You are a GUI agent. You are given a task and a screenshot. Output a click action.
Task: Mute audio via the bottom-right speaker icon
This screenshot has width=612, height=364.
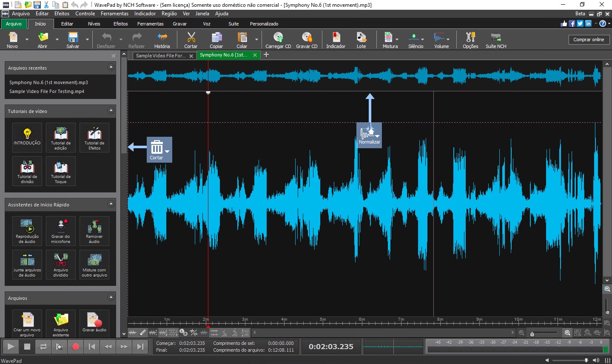(x=596, y=360)
